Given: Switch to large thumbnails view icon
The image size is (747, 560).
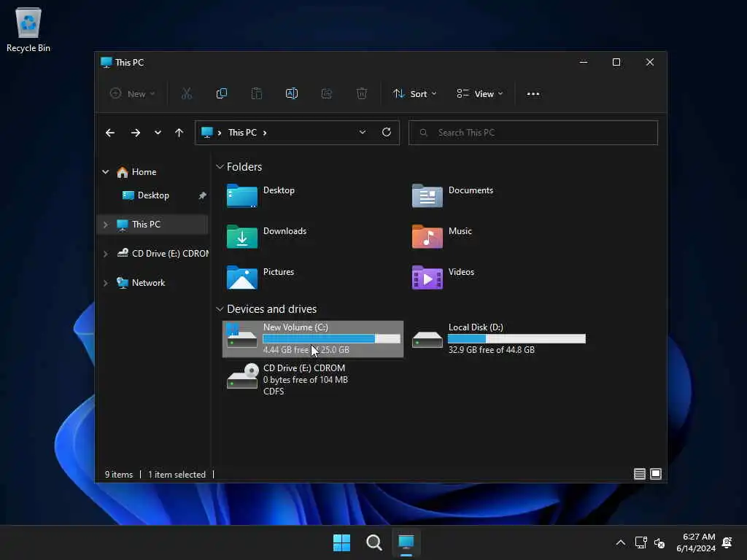Looking at the screenshot, I should click(656, 474).
